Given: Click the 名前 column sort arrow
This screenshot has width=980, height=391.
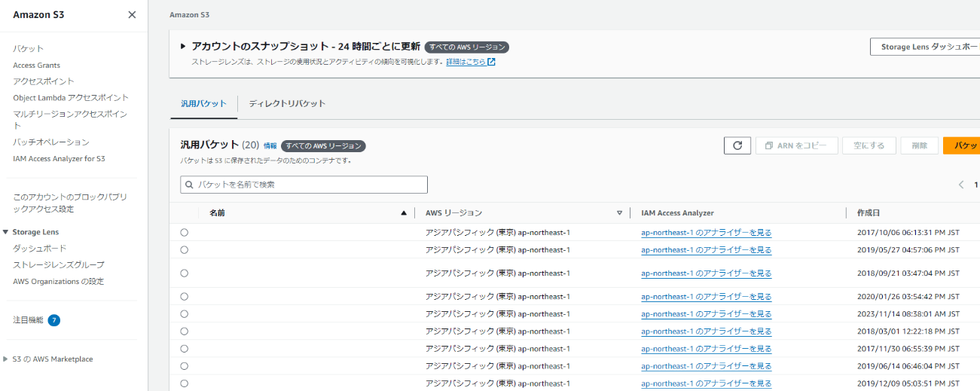Looking at the screenshot, I should tap(404, 213).
